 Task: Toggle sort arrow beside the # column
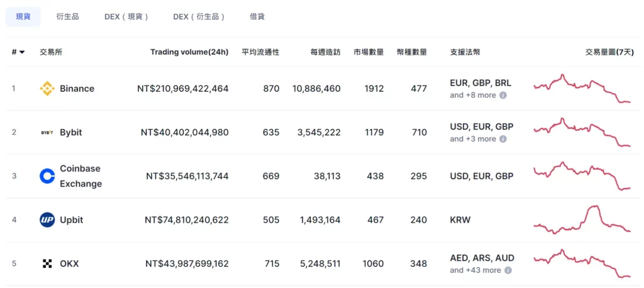pyautogui.click(x=22, y=52)
